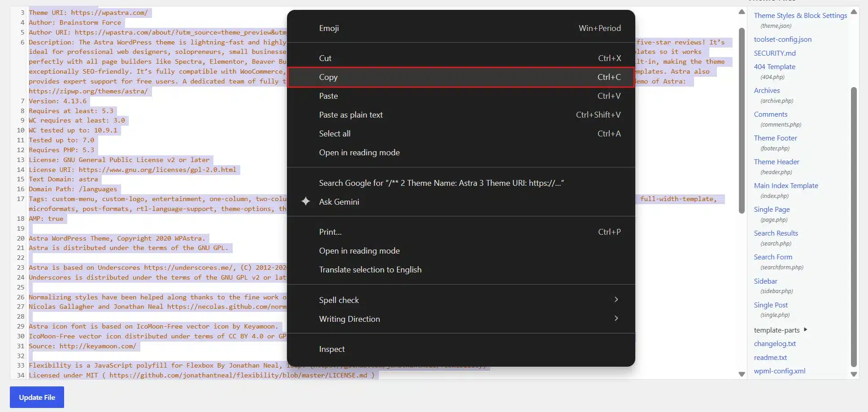
Task: Open SECURITY.md file
Action: coord(775,53)
